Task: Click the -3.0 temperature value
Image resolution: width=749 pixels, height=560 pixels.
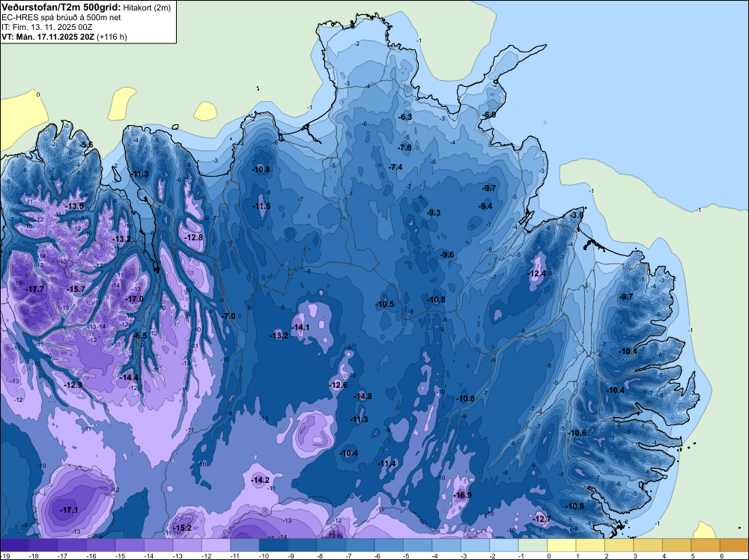Action: point(577,215)
